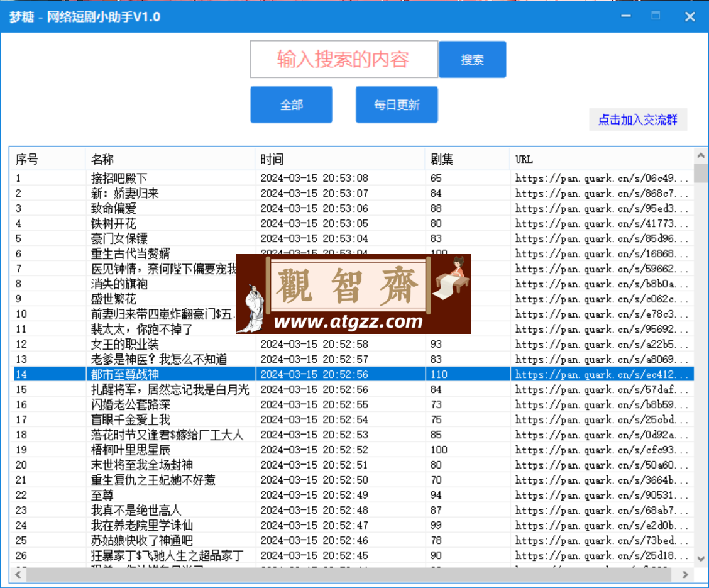Image resolution: width=709 pixels, height=588 pixels.
Task: Select row 新：娇妻归来
Action: tap(352, 193)
